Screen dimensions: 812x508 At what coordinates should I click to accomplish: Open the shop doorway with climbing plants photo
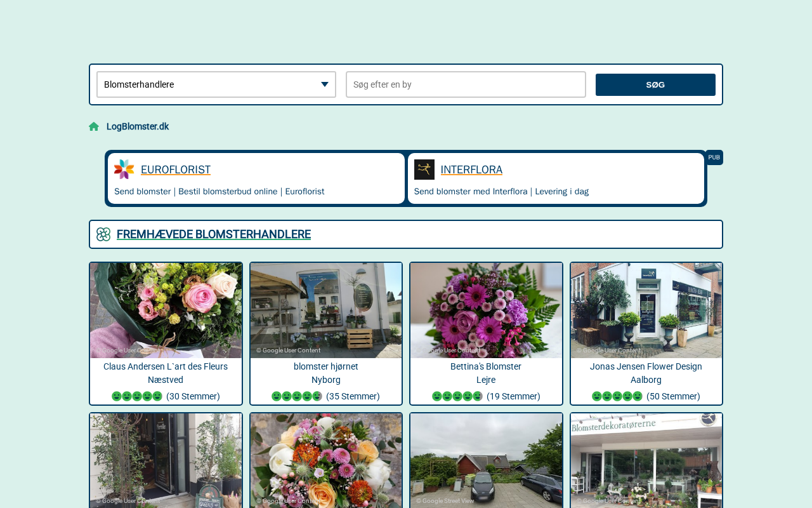coord(166,461)
